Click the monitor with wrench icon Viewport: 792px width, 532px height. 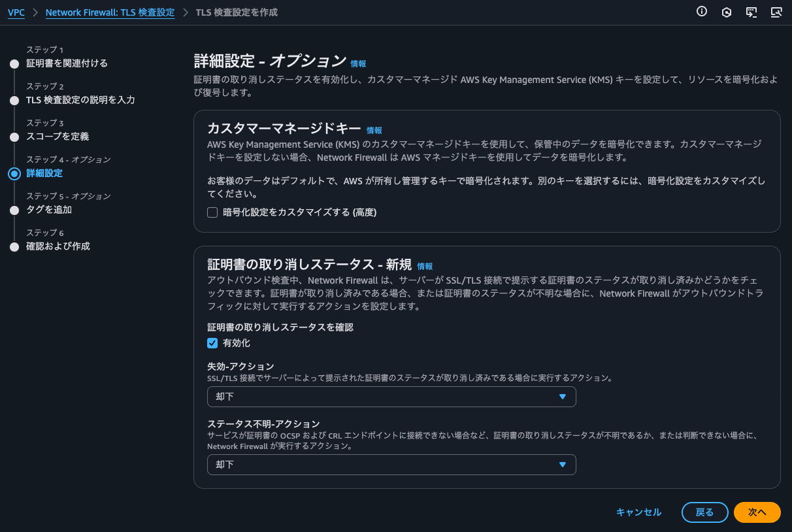(x=776, y=12)
